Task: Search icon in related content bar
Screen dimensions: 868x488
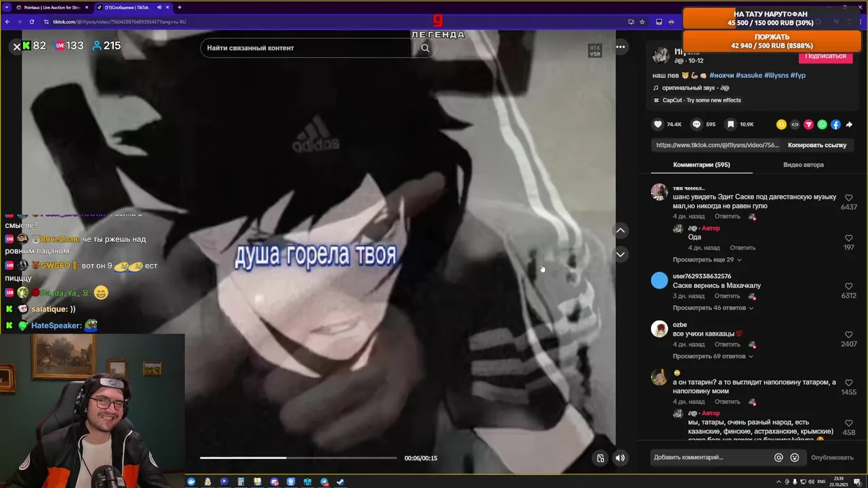Action: (425, 48)
